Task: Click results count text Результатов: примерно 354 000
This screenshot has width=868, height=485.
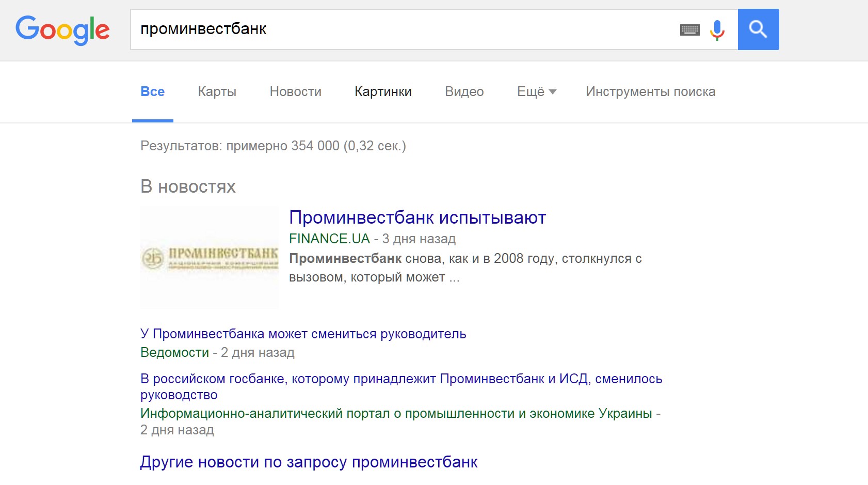Action: tap(274, 146)
